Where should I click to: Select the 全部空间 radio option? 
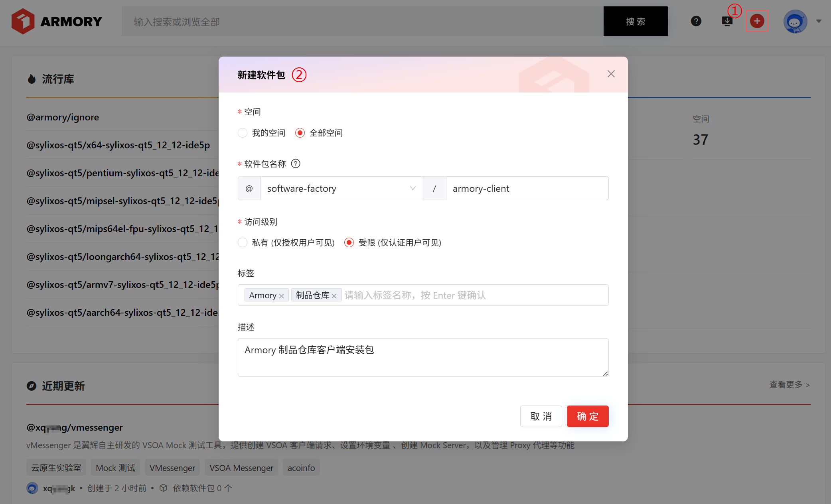tap(300, 133)
